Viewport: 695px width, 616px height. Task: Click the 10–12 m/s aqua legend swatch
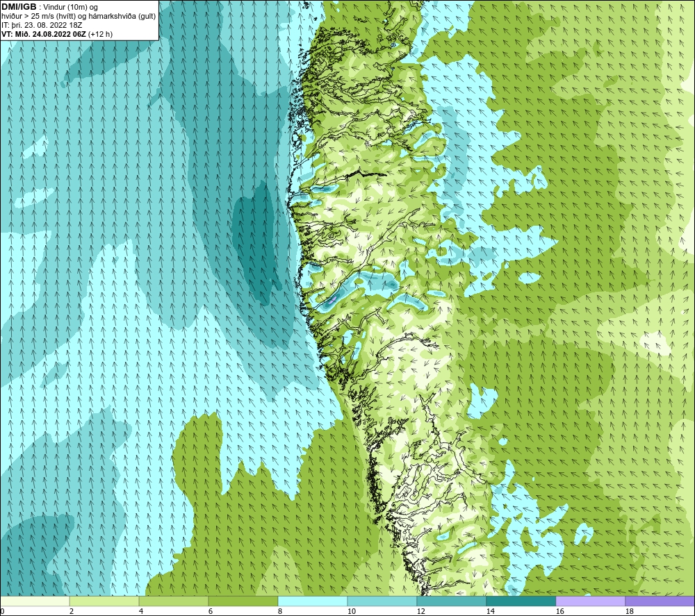(x=382, y=601)
